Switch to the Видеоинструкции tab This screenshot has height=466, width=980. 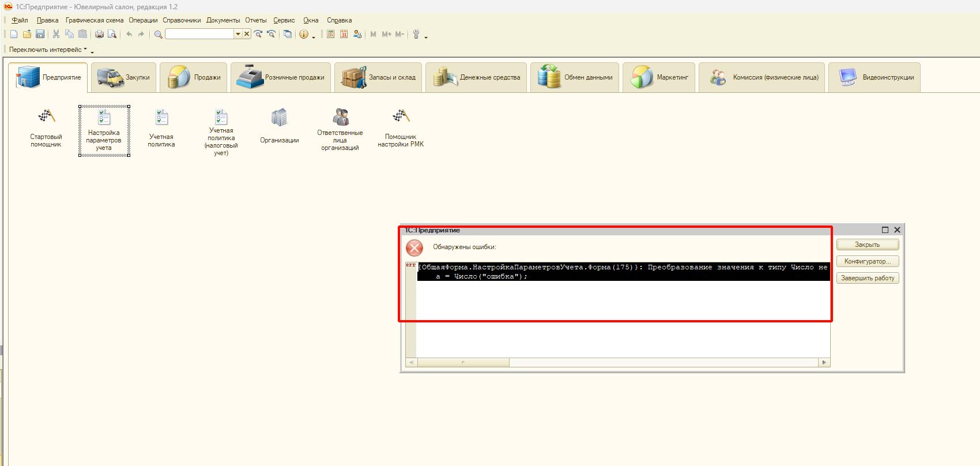point(875,77)
